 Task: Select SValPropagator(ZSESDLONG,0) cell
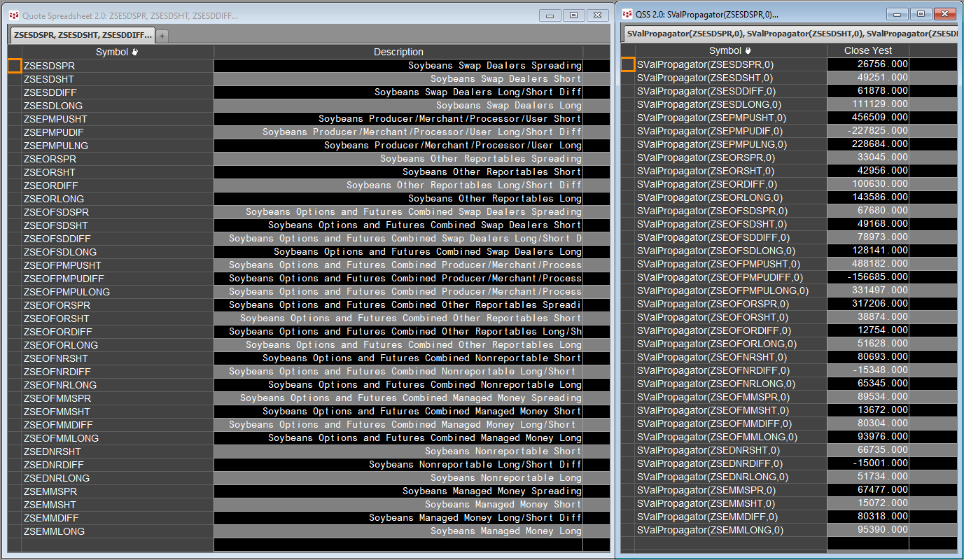730,104
